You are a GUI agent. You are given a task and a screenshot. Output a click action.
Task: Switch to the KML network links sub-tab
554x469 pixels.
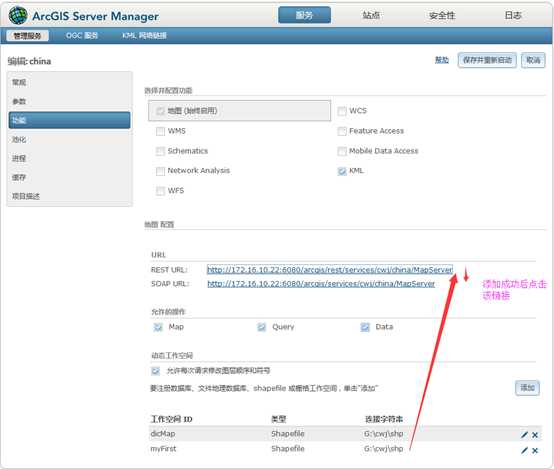(144, 35)
